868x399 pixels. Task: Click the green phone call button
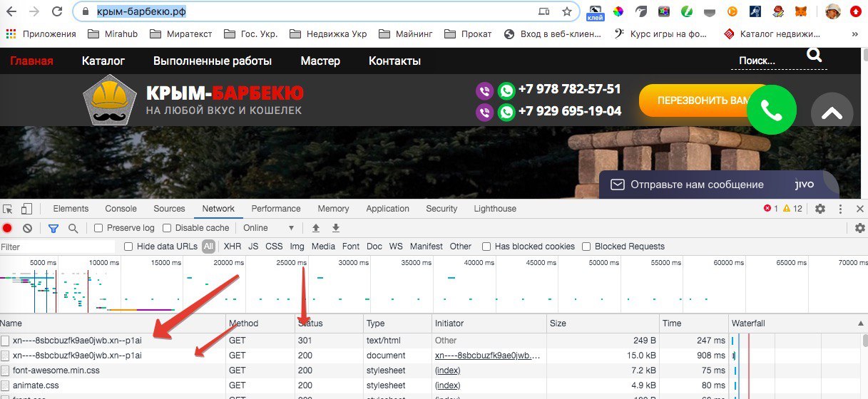[x=771, y=109]
